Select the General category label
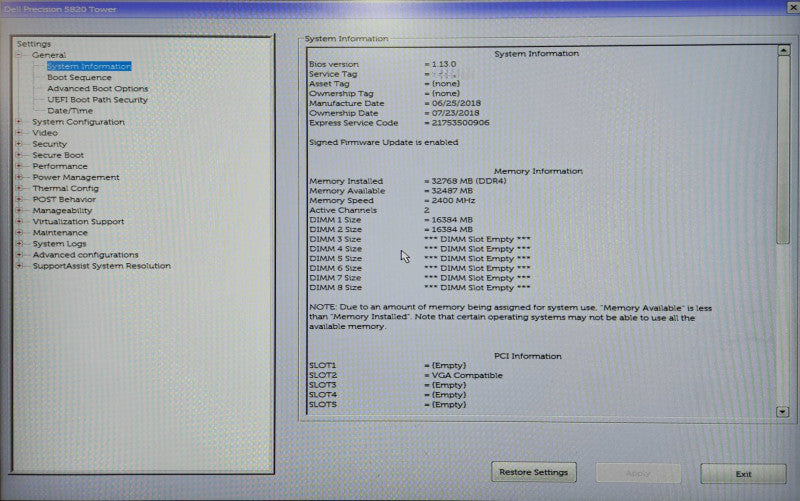The height and width of the screenshot is (501, 800). 49,55
